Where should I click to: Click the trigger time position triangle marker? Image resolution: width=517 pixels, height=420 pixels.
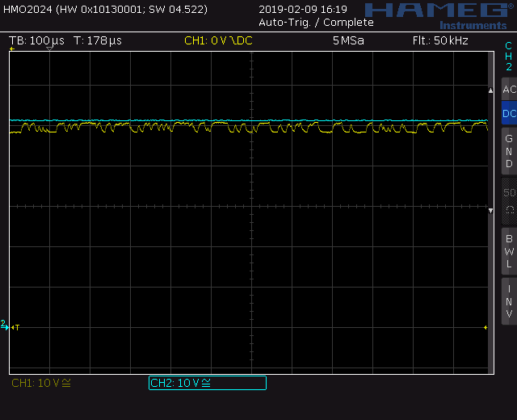point(49,48)
